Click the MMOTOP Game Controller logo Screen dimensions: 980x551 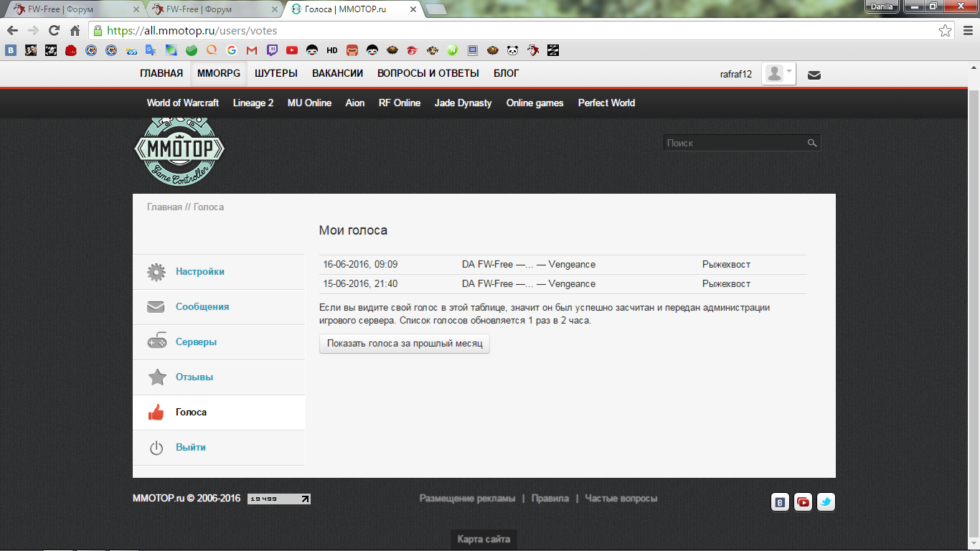[179, 152]
